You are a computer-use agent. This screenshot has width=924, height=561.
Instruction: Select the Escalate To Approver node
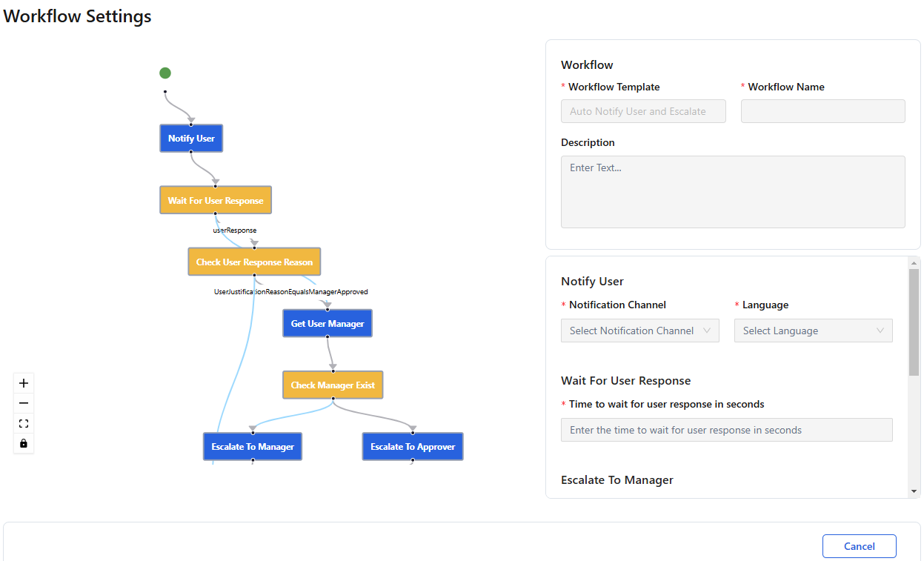(413, 446)
